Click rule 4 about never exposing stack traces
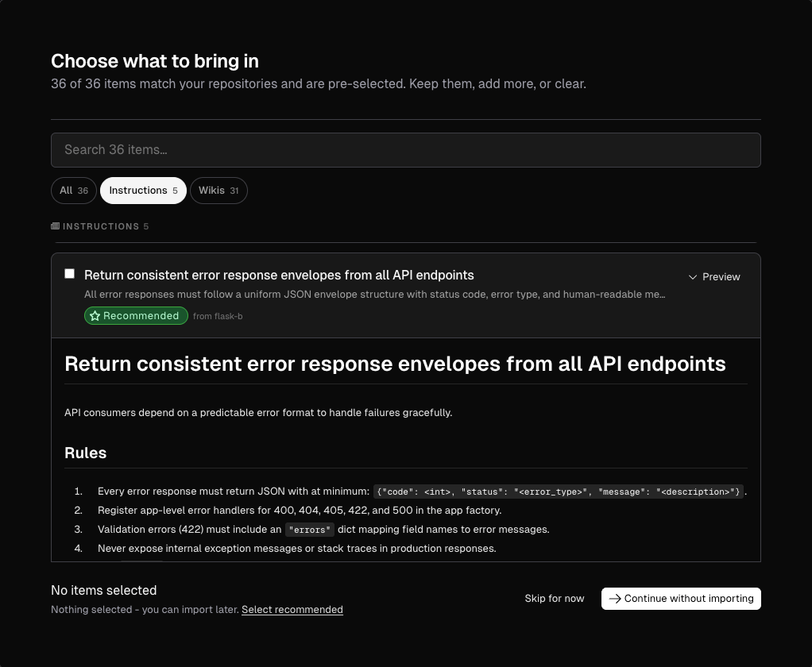812x667 pixels. coord(296,549)
